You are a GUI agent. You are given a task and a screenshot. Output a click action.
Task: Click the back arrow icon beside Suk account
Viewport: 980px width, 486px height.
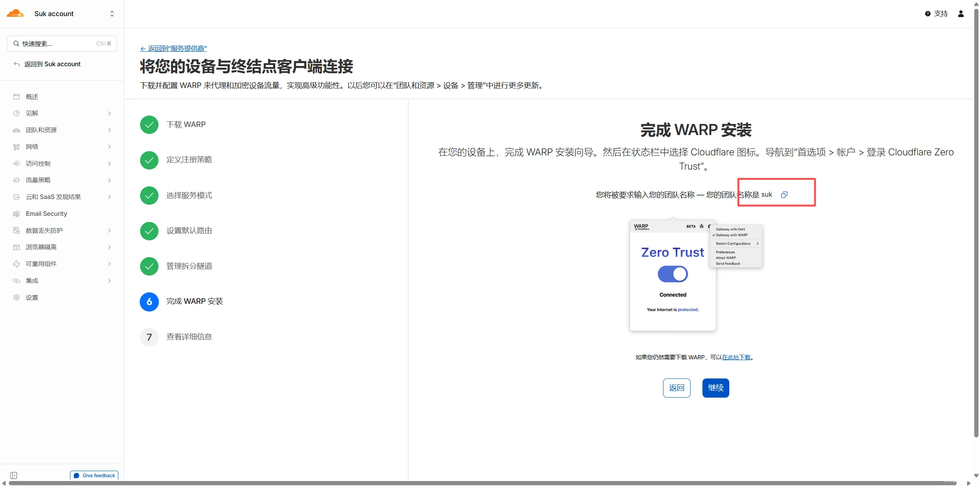click(x=16, y=64)
